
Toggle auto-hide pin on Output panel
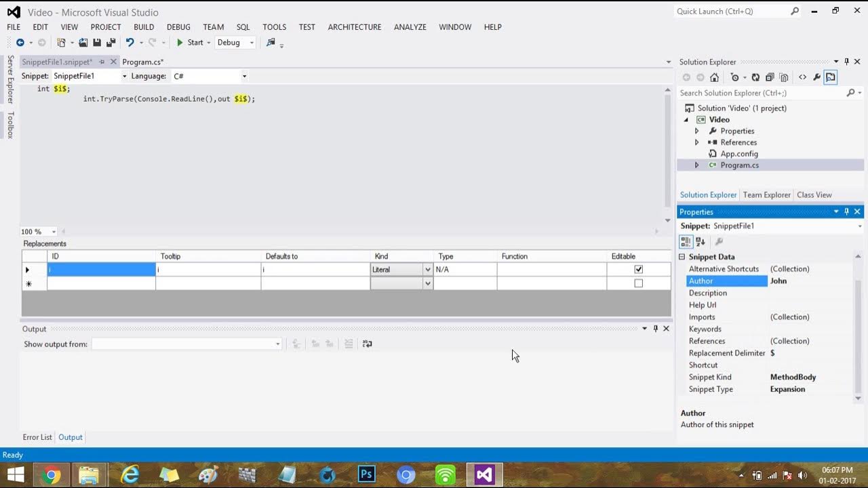655,329
